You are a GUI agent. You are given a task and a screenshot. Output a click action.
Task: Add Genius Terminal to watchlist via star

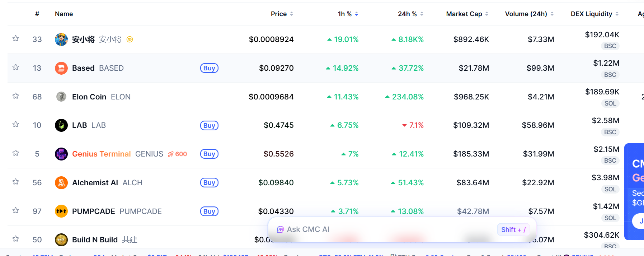tap(15, 153)
